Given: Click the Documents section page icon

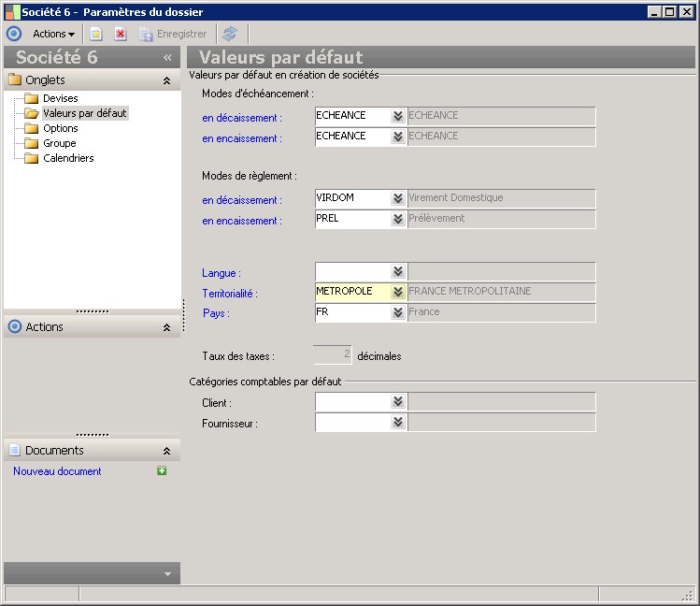Looking at the screenshot, I should pyautogui.click(x=15, y=450).
